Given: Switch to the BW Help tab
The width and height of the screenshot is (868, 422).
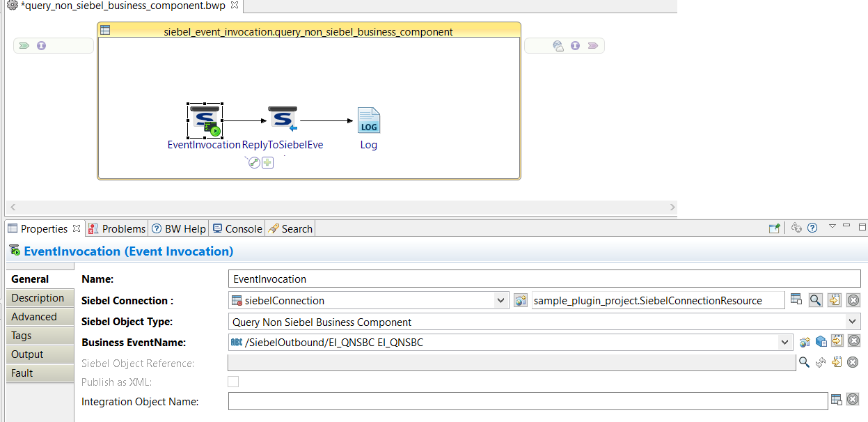Looking at the screenshot, I should [x=178, y=228].
